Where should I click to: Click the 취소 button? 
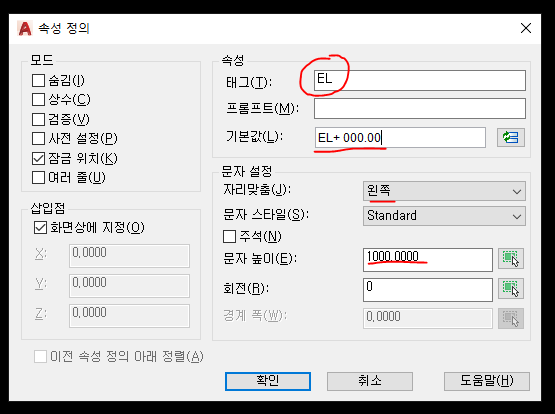(x=370, y=381)
